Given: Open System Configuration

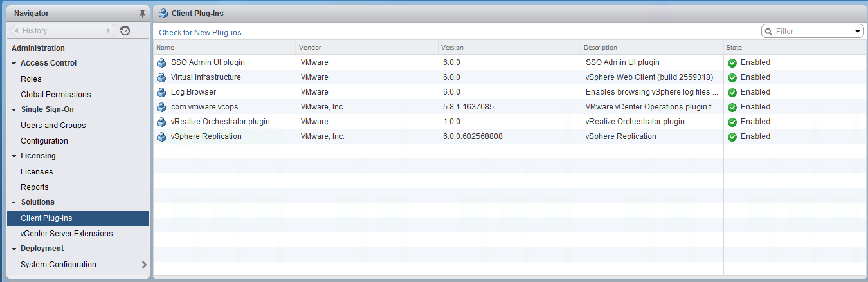Looking at the screenshot, I should click(59, 265).
